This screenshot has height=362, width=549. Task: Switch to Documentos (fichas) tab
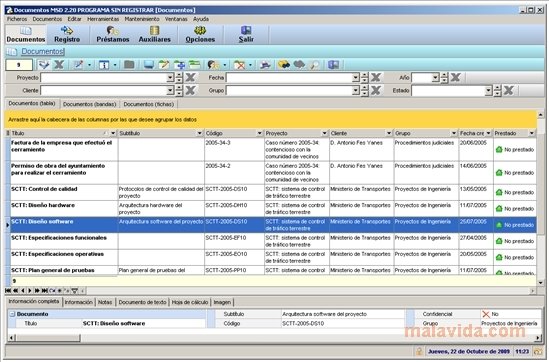(148, 104)
